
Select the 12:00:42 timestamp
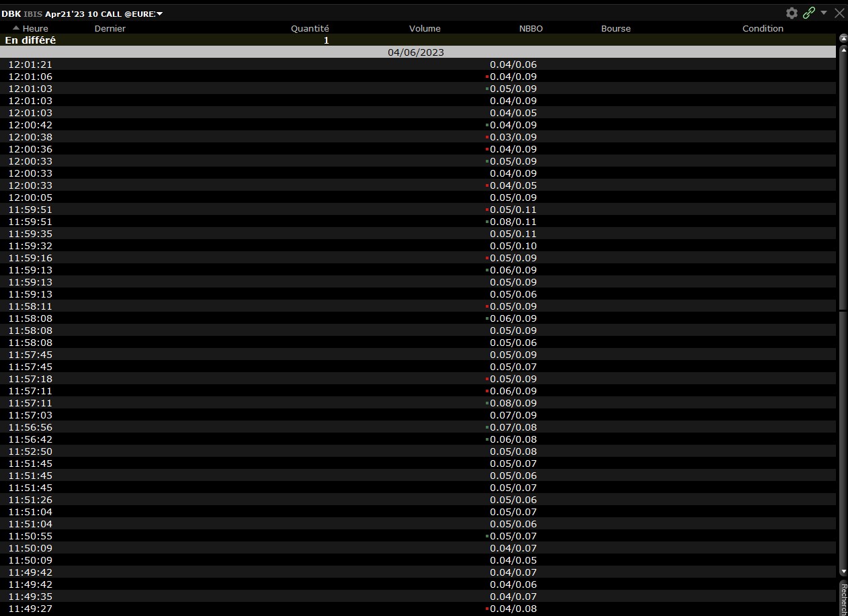30,125
